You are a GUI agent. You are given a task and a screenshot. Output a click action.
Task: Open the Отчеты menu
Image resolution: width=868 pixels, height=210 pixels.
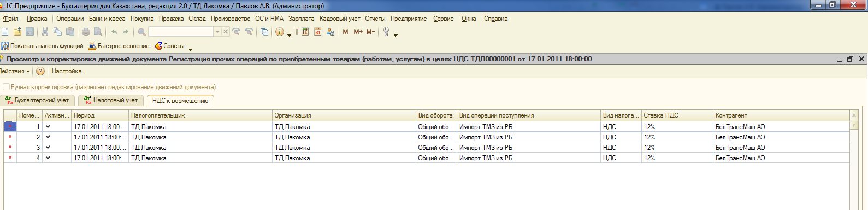pos(375,19)
